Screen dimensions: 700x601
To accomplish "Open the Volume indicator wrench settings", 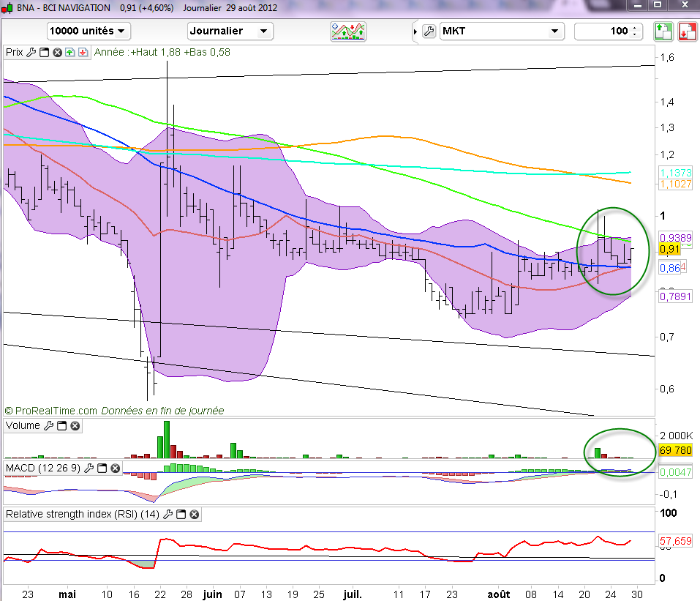I will (x=48, y=425).
